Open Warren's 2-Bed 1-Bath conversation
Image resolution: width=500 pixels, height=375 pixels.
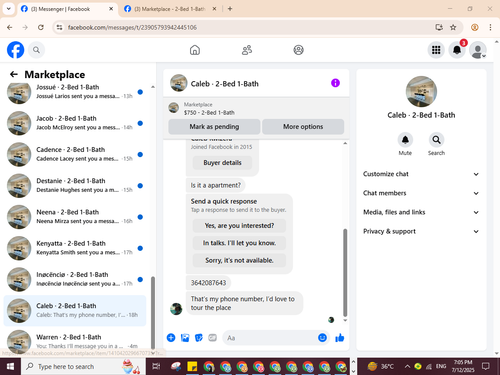pyautogui.click(x=75, y=340)
